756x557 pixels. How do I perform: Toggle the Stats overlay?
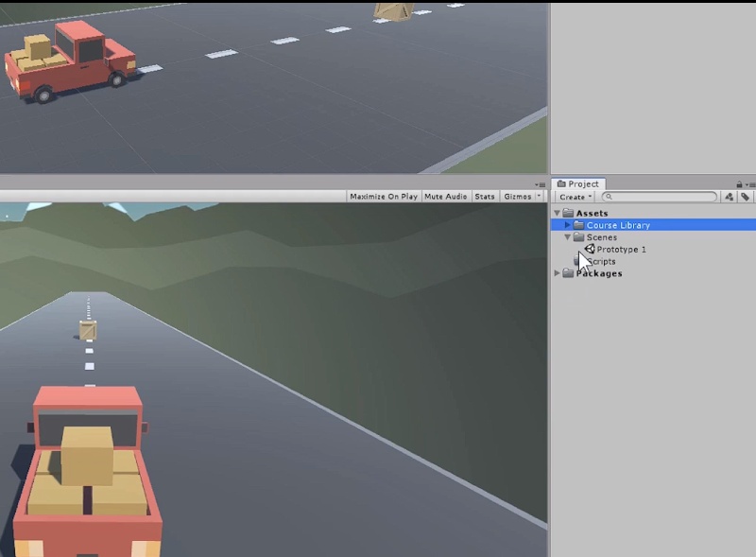point(485,197)
